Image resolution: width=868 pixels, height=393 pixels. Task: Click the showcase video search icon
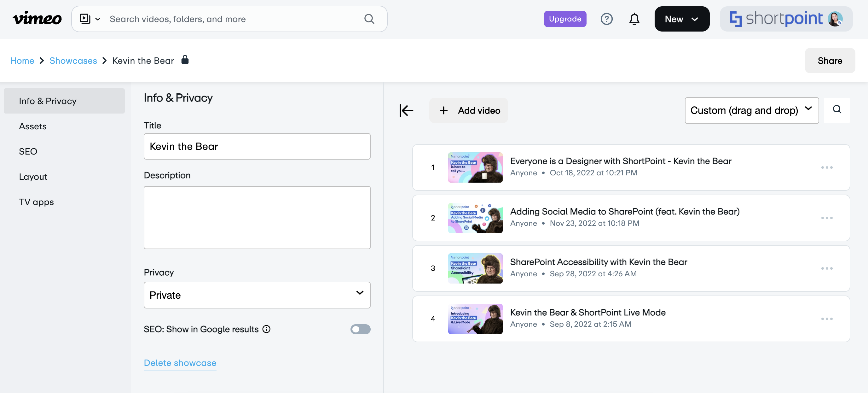click(837, 110)
